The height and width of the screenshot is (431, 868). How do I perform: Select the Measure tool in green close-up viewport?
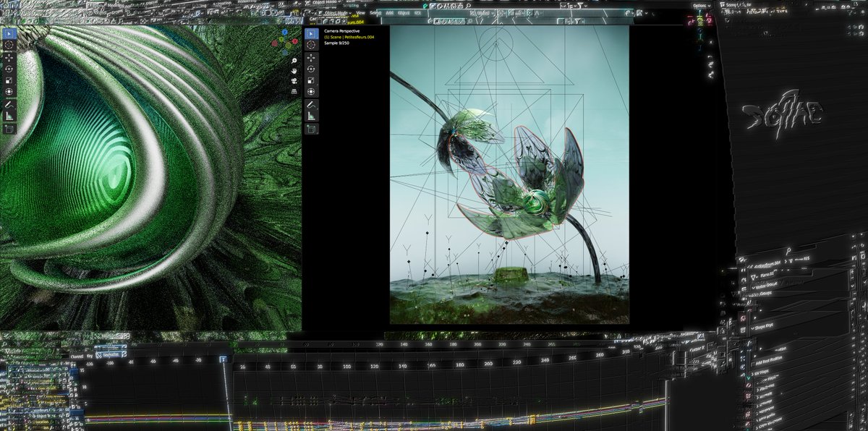point(8,116)
